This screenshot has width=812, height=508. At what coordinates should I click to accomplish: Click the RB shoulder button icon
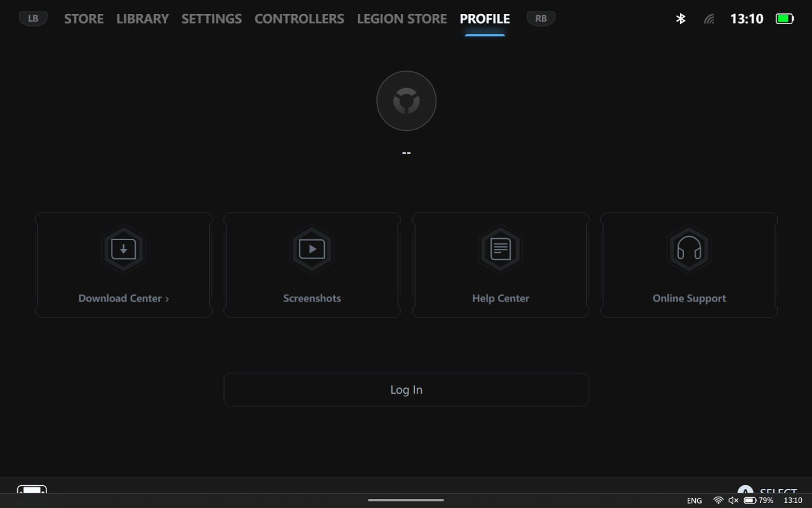540,18
